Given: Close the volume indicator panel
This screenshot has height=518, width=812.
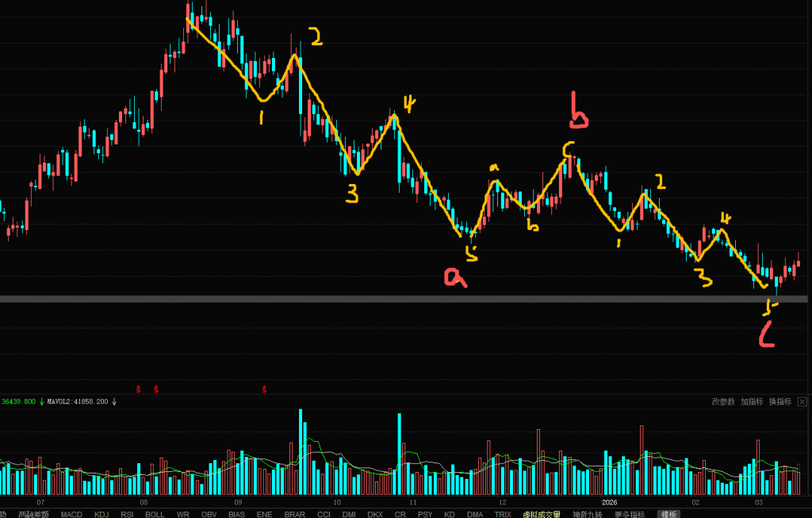Looking at the screenshot, I should click(x=803, y=402).
